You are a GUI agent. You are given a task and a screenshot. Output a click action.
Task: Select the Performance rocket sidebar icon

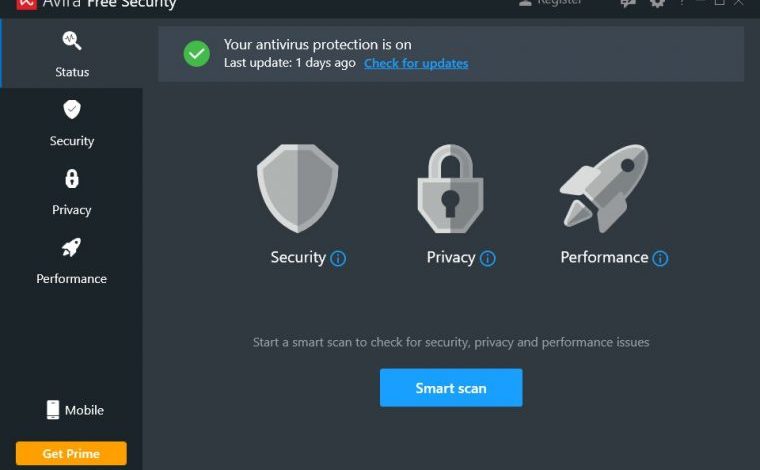(71, 248)
